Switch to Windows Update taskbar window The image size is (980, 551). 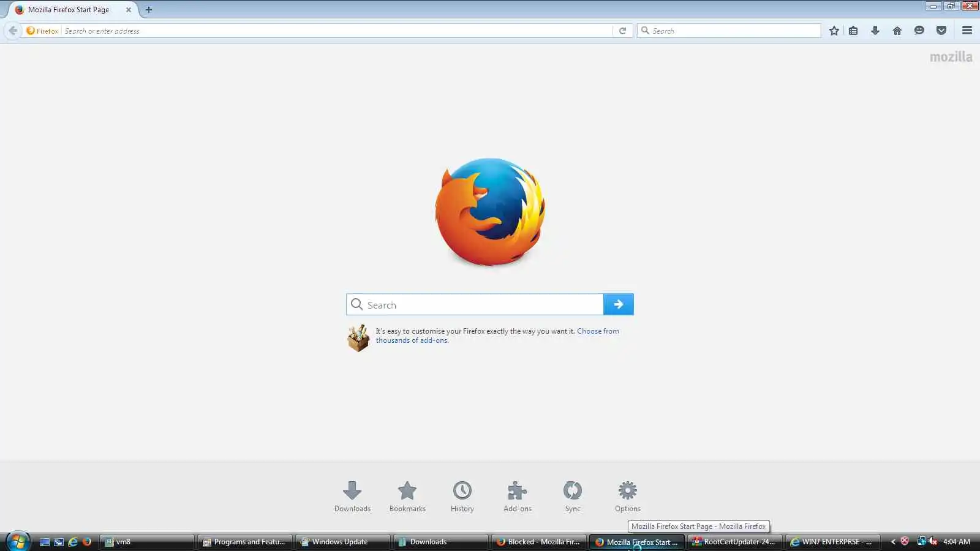tap(342, 542)
